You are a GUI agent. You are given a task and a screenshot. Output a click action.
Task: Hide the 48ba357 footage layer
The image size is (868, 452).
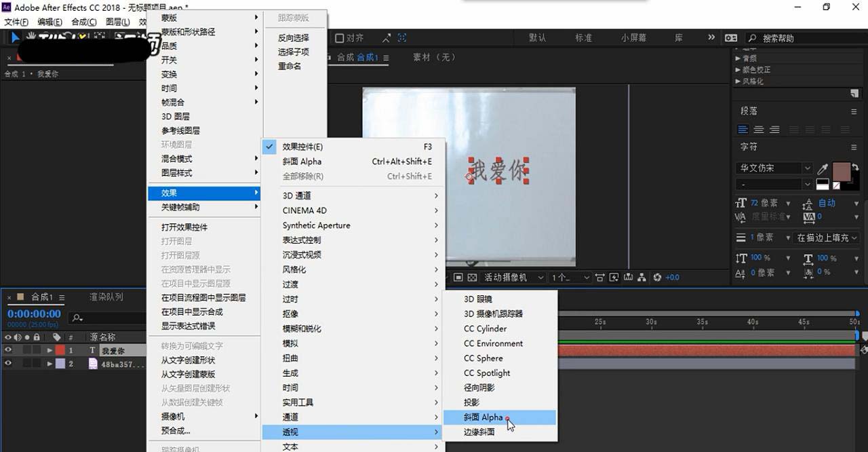click(x=8, y=363)
